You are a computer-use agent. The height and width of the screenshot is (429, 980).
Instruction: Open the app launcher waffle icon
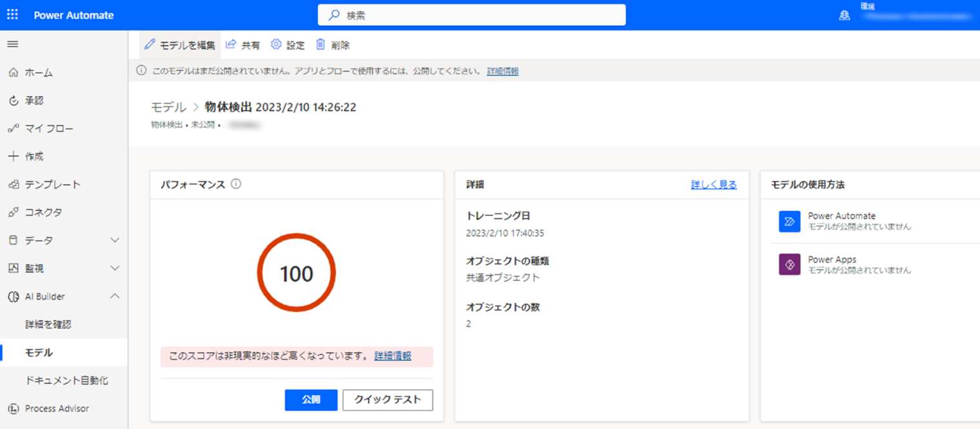click(12, 15)
